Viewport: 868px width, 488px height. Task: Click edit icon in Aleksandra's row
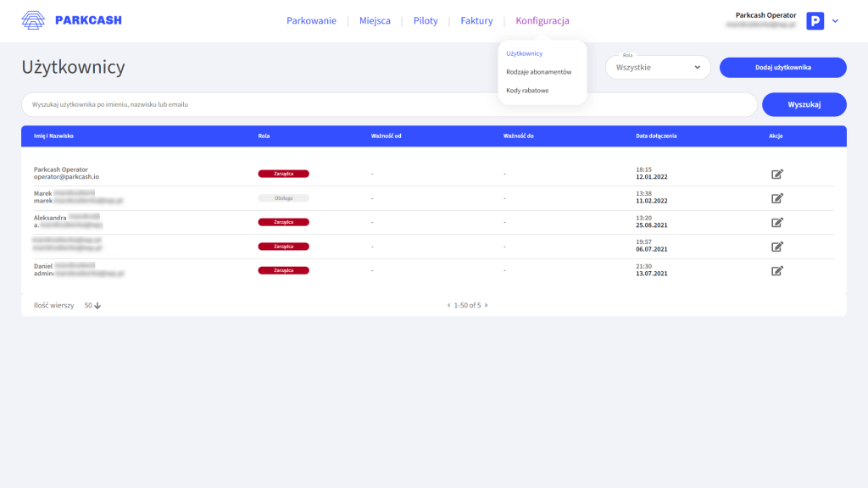pyautogui.click(x=776, y=223)
